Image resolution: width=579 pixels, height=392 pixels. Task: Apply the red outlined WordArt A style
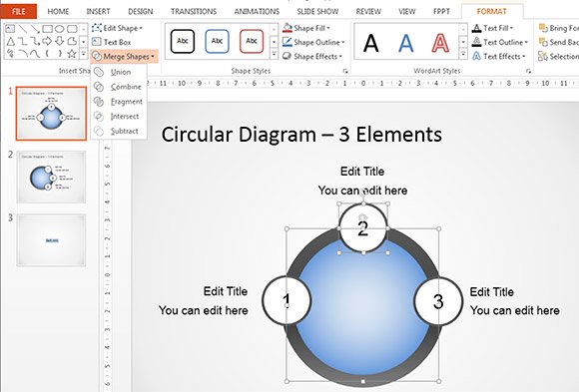click(440, 43)
